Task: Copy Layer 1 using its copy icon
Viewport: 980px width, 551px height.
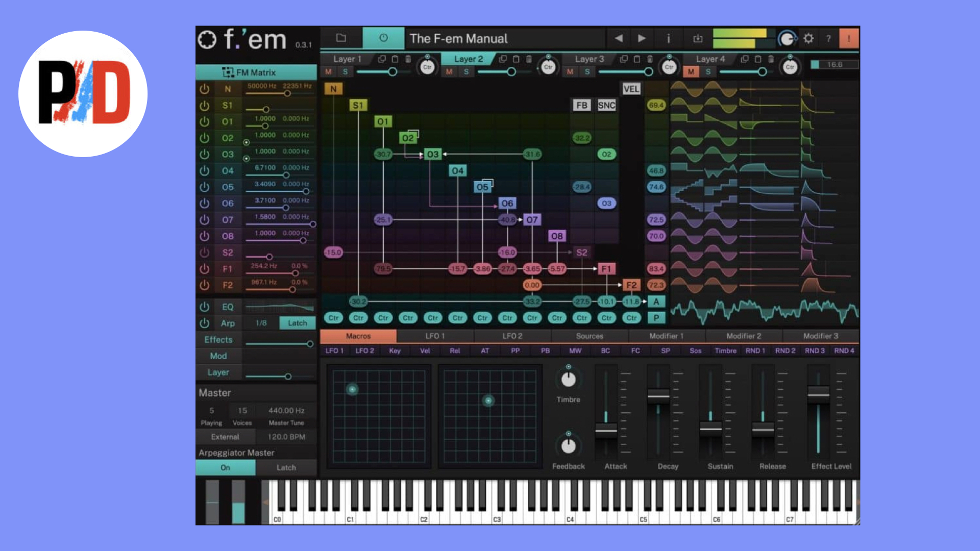Action: 381,59
